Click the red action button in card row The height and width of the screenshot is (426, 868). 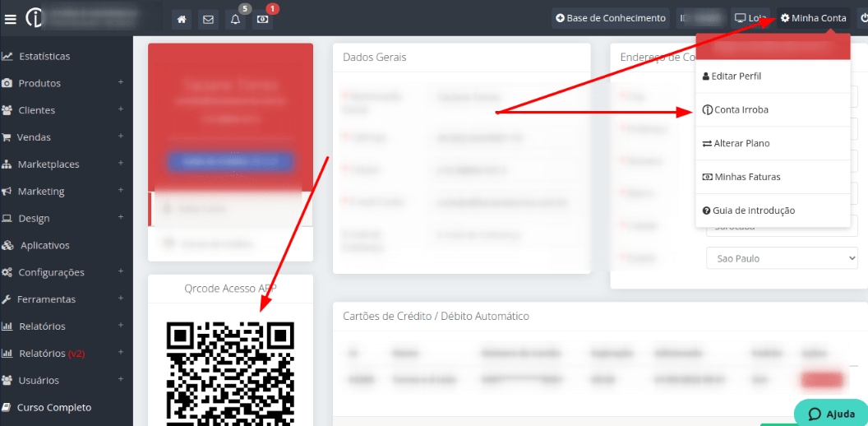coord(822,380)
